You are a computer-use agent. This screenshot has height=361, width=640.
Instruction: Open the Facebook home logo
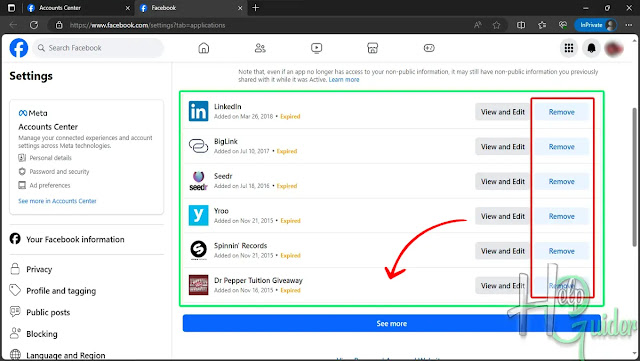pyautogui.click(x=19, y=48)
